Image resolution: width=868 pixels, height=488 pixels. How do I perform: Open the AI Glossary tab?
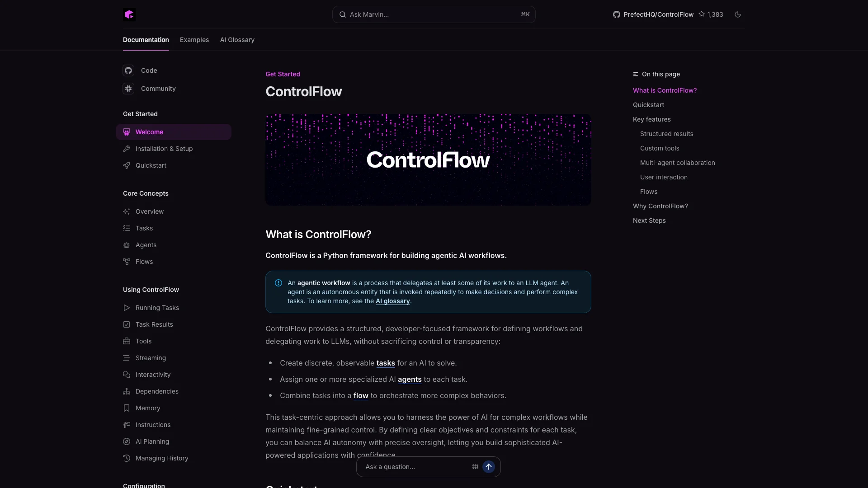237,40
